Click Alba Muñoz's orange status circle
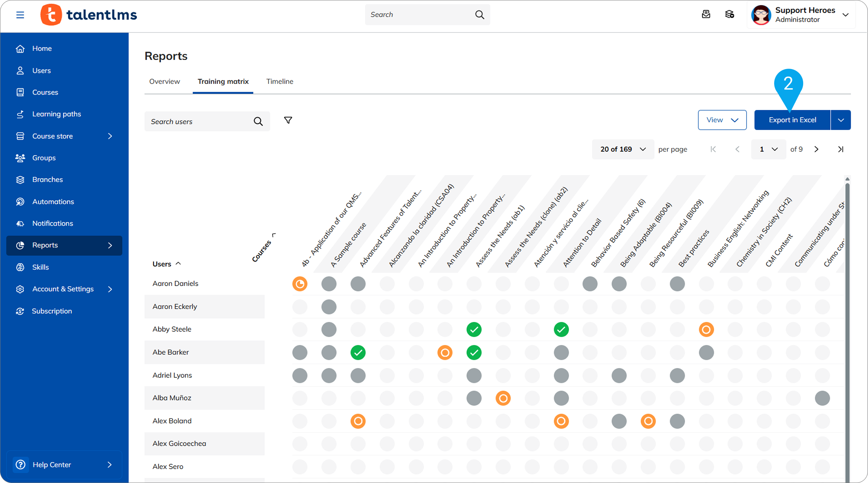 point(503,398)
